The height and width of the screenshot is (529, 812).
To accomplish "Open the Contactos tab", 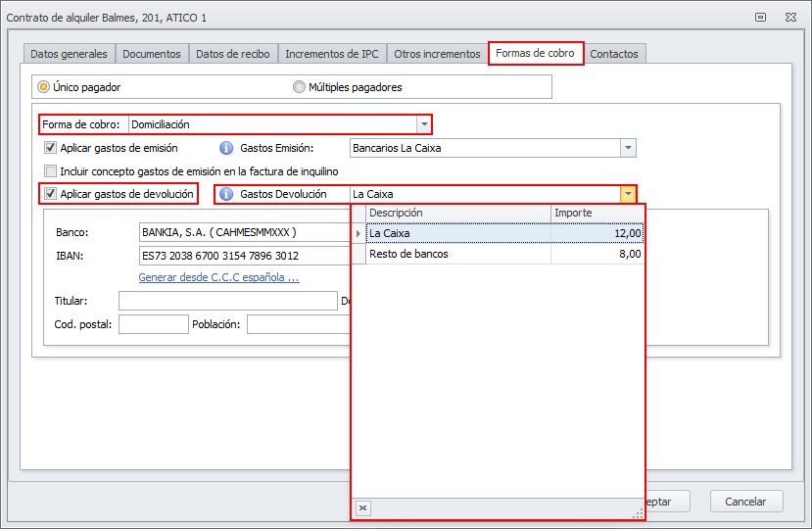I will [x=614, y=54].
